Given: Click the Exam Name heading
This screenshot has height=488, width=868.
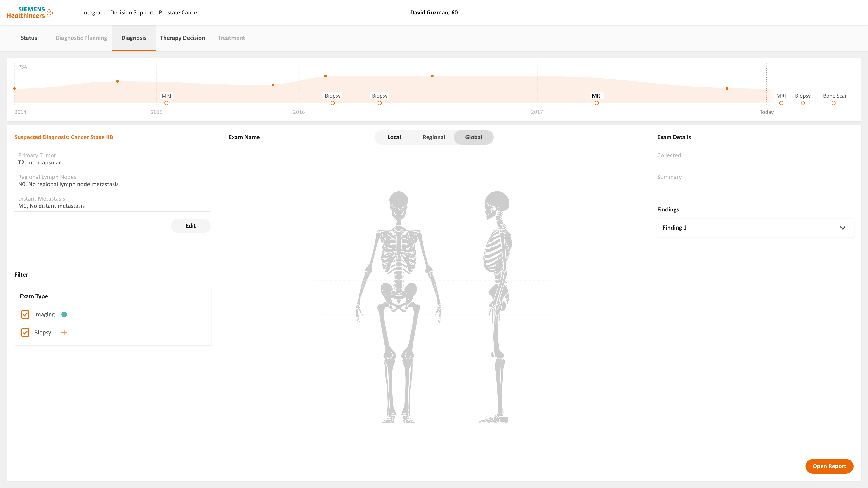Looking at the screenshot, I should click(x=244, y=137).
